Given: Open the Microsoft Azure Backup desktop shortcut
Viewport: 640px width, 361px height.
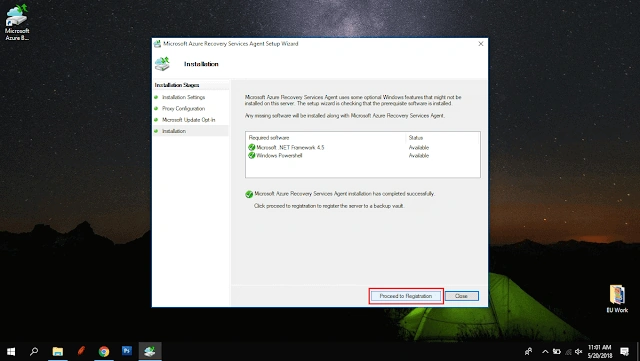Looking at the screenshot, I should tap(17, 22).
